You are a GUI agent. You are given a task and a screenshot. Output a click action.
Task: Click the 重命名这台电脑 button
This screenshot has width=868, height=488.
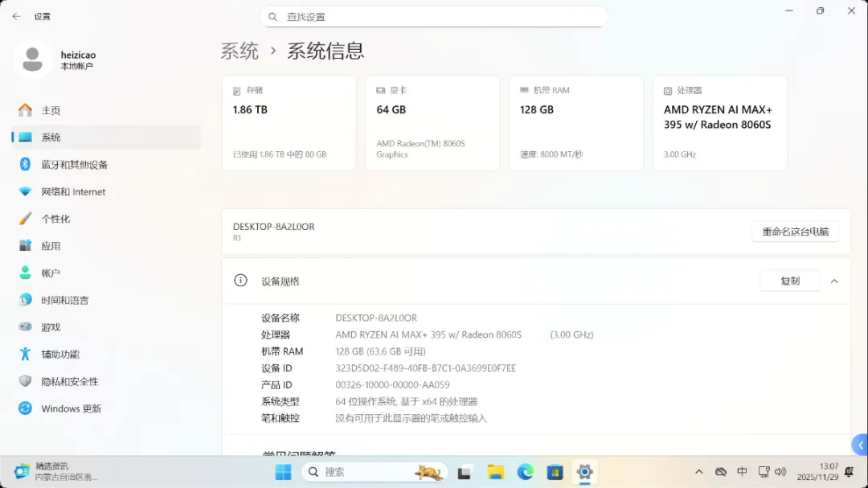[x=795, y=232]
